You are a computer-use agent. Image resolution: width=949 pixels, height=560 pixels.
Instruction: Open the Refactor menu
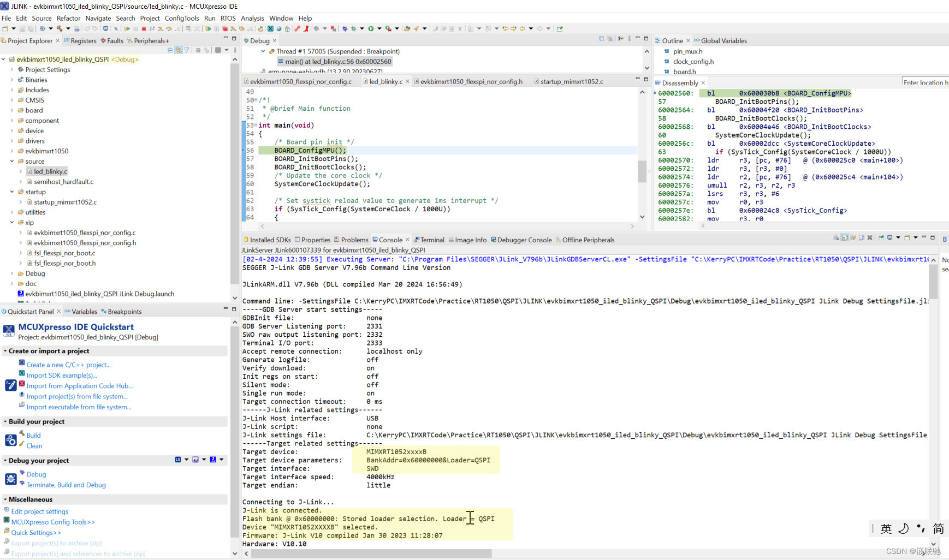[68, 18]
